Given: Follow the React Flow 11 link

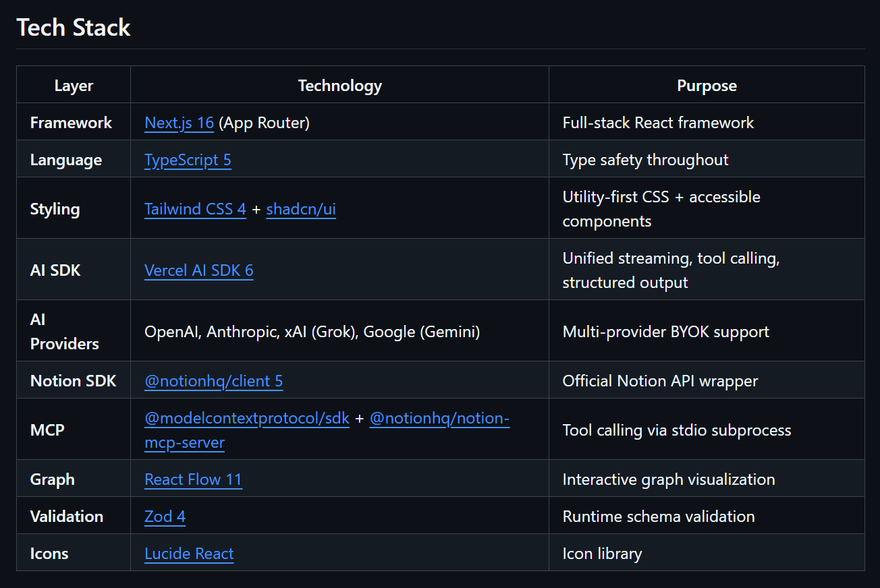Looking at the screenshot, I should (193, 479).
